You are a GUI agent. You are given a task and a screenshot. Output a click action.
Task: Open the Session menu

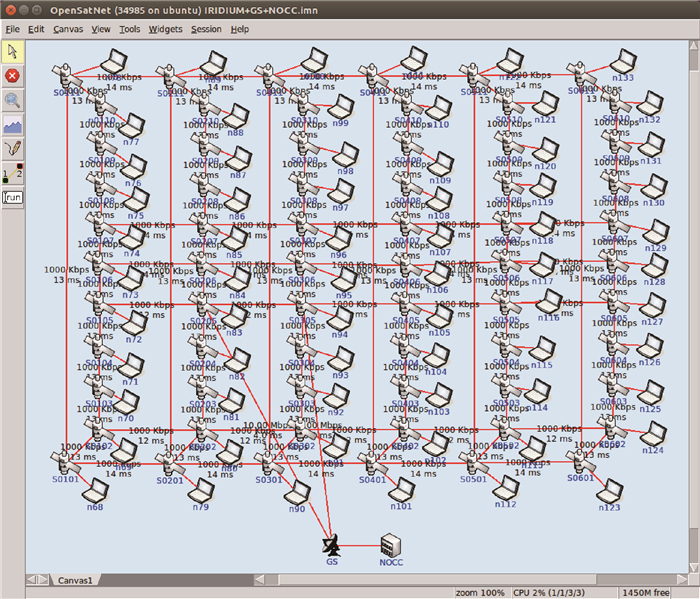coord(206,29)
